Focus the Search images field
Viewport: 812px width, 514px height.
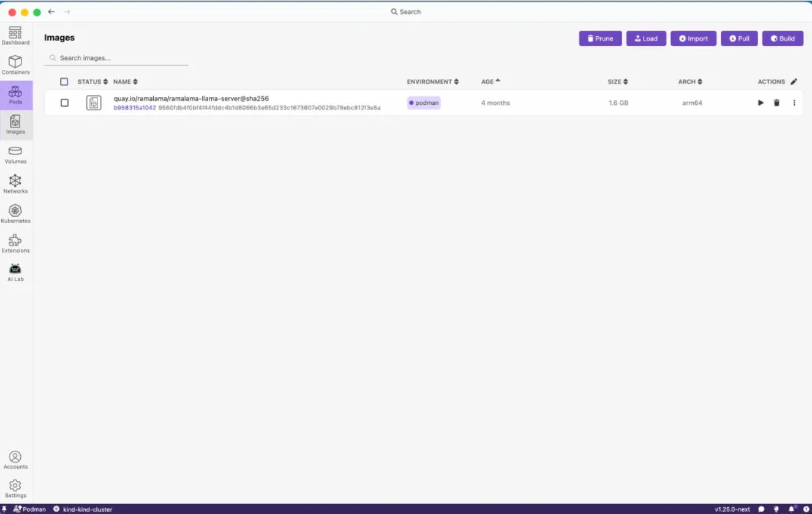click(x=116, y=58)
